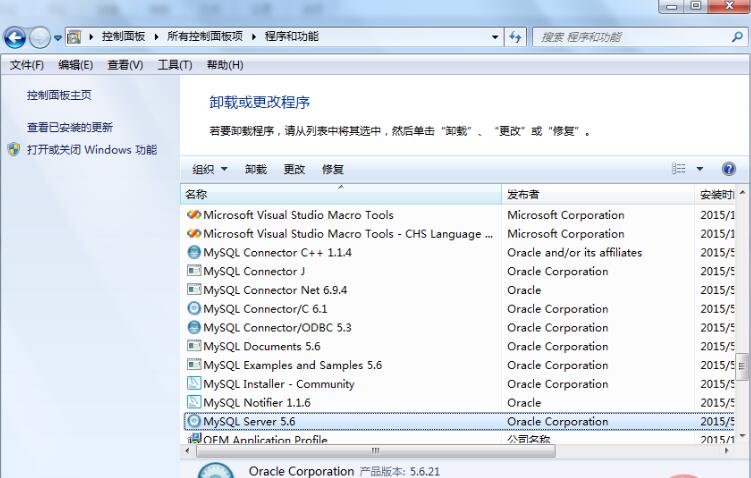Screen dimensions: 751x478
Task: Sort by the 安装时间 column header
Action: coord(715,194)
